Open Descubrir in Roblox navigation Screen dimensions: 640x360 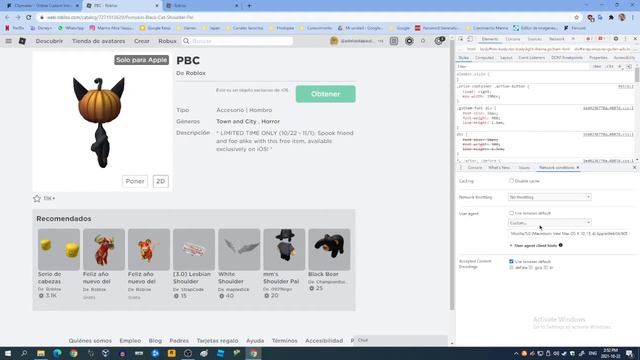click(49, 41)
